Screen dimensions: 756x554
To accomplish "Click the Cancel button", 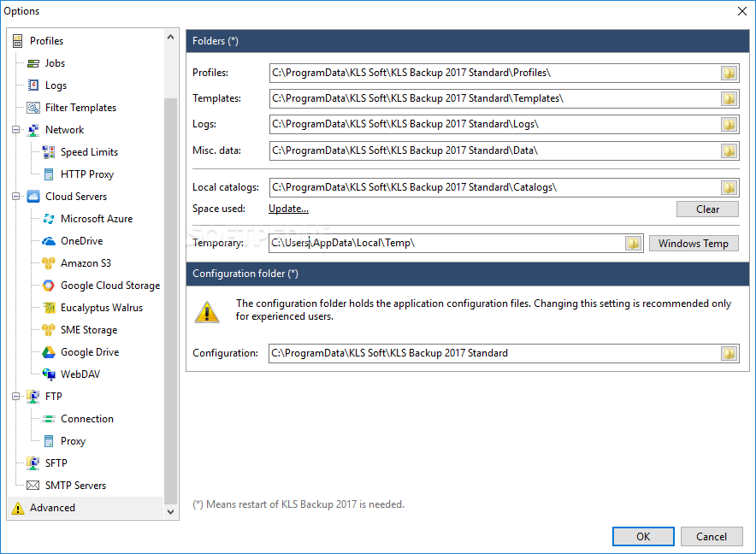I will pyautogui.click(x=712, y=537).
